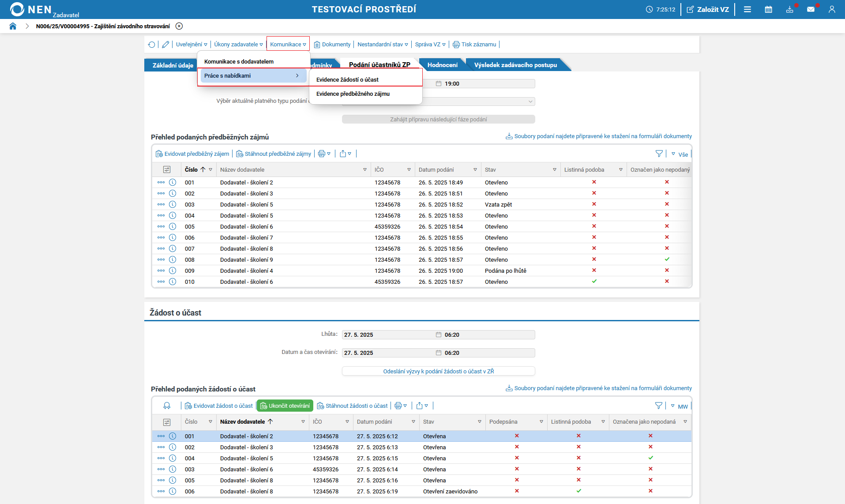The height and width of the screenshot is (504, 845).
Task: Open the calendar icon in header
Action: 768,9
